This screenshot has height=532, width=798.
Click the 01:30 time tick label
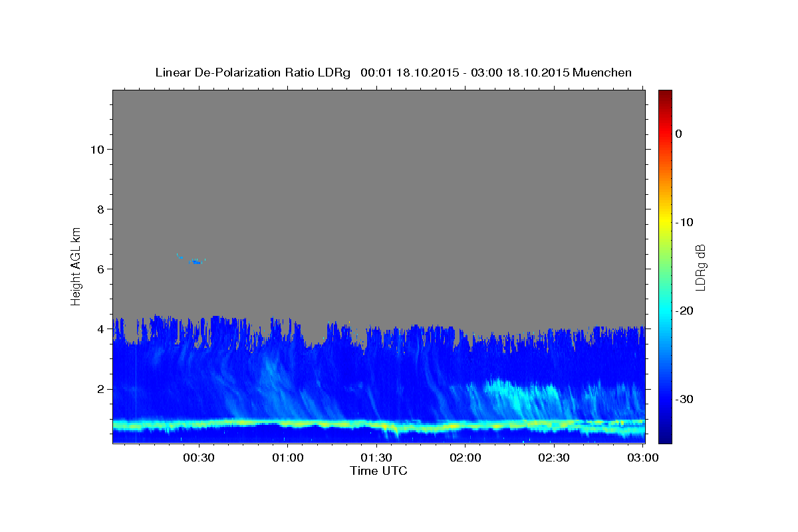point(377,458)
